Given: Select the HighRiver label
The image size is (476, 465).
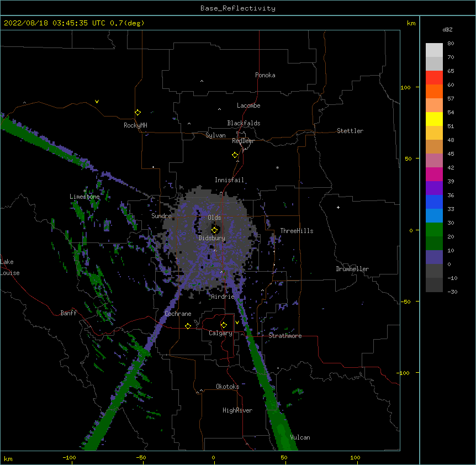Looking at the screenshot, I should pyautogui.click(x=237, y=410).
